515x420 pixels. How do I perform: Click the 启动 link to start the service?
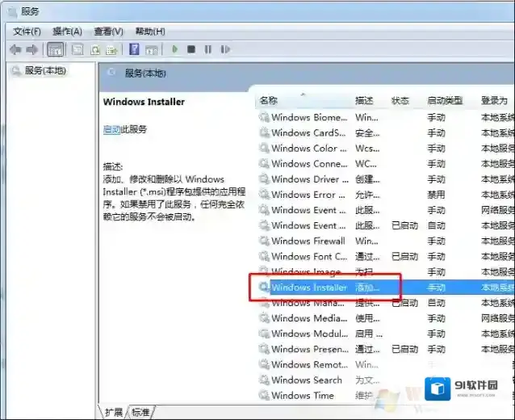pyautogui.click(x=111, y=129)
